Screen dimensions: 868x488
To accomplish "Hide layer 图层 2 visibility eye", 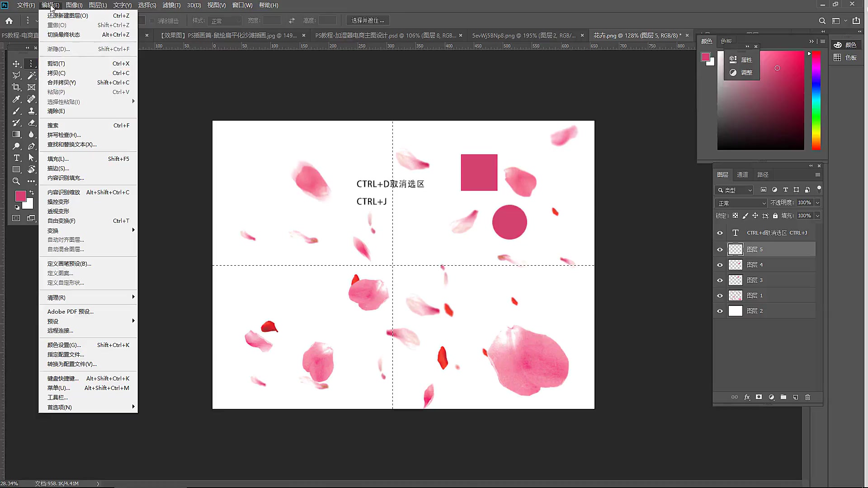I will [720, 311].
